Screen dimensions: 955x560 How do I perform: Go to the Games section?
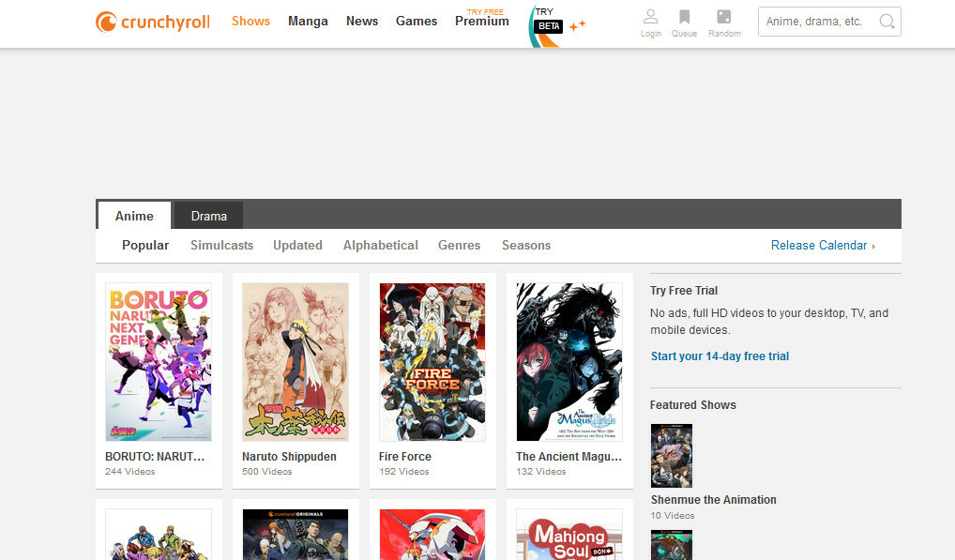(x=417, y=21)
